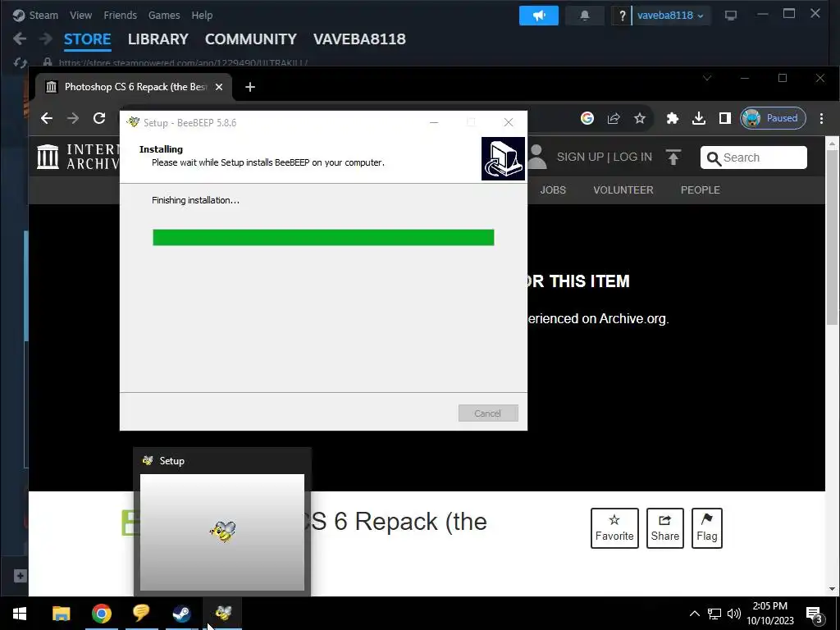Screen dimensions: 840x630
Task: Open Steam notifications bell
Action: coord(585,16)
